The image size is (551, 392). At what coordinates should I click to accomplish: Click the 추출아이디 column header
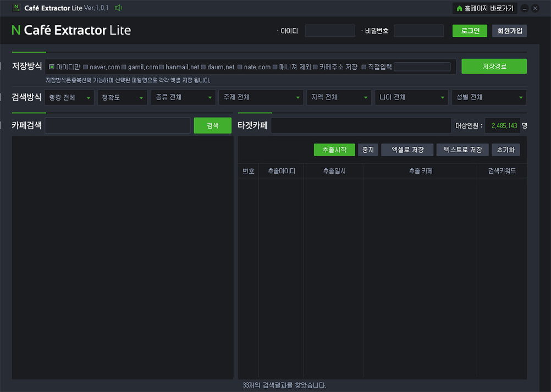pyautogui.click(x=281, y=171)
